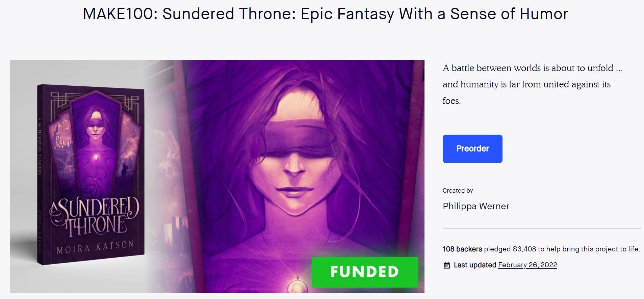Click the calendar icon beside Last updated
This screenshot has width=644, height=299.
click(x=446, y=265)
